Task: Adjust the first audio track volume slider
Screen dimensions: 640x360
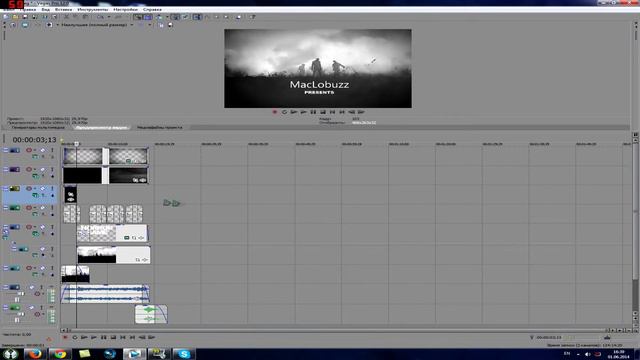Action: [x=20, y=293]
